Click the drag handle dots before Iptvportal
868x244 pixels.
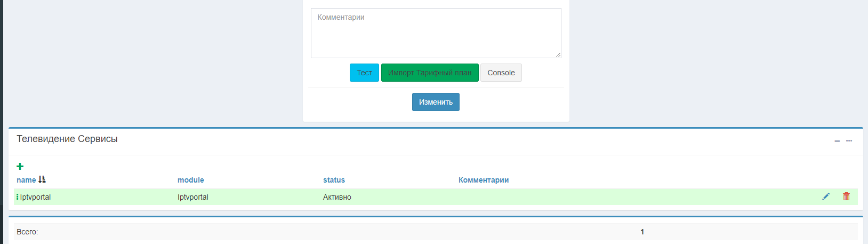[x=17, y=197]
